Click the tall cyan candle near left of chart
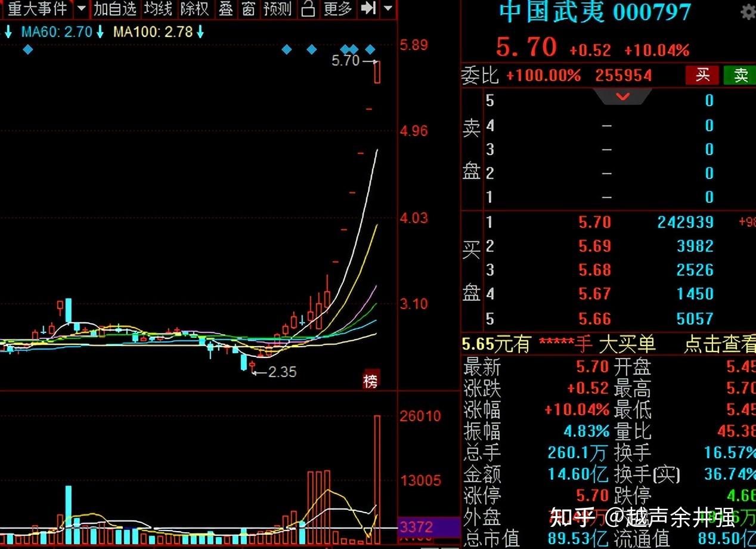This screenshot has width=756, height=549. [69, 311]
